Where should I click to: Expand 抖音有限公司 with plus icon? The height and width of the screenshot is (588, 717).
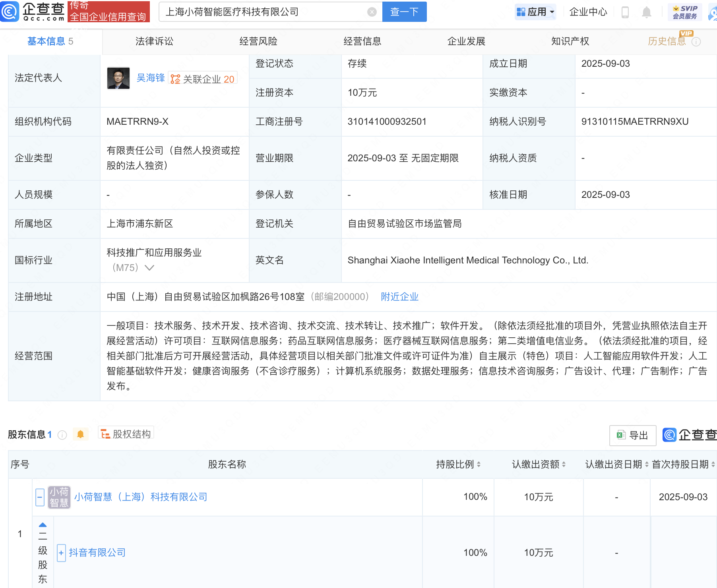[61, 553]
